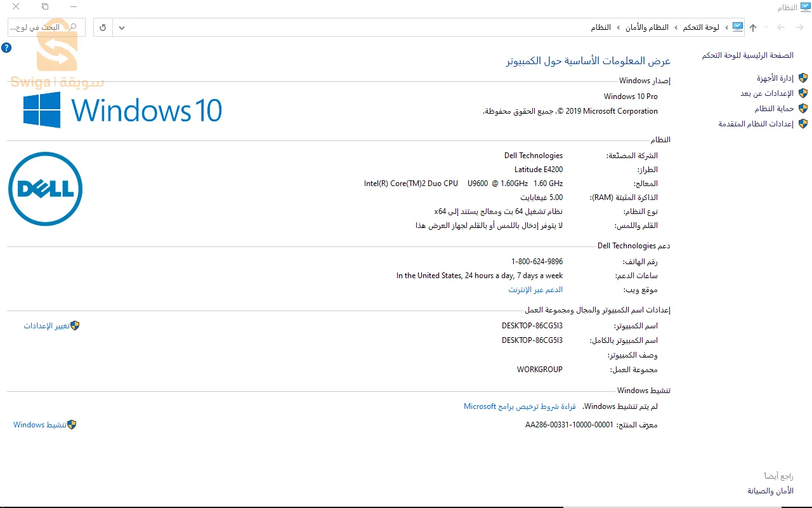Click the Intel Core2 Duo processor value

coord(463,184)
